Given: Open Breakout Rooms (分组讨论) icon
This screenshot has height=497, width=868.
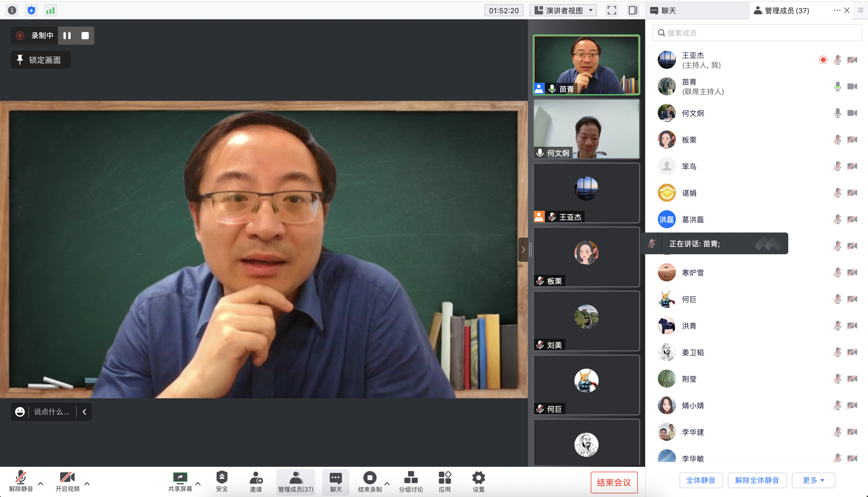Looking at the screenshot, I should (411, 478).
